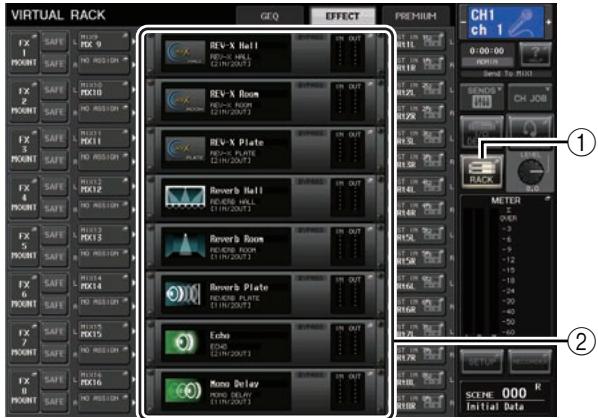This screenshot has height=418, width=598.
Task: Open the help question mark button
Action: tap(535, 55)
